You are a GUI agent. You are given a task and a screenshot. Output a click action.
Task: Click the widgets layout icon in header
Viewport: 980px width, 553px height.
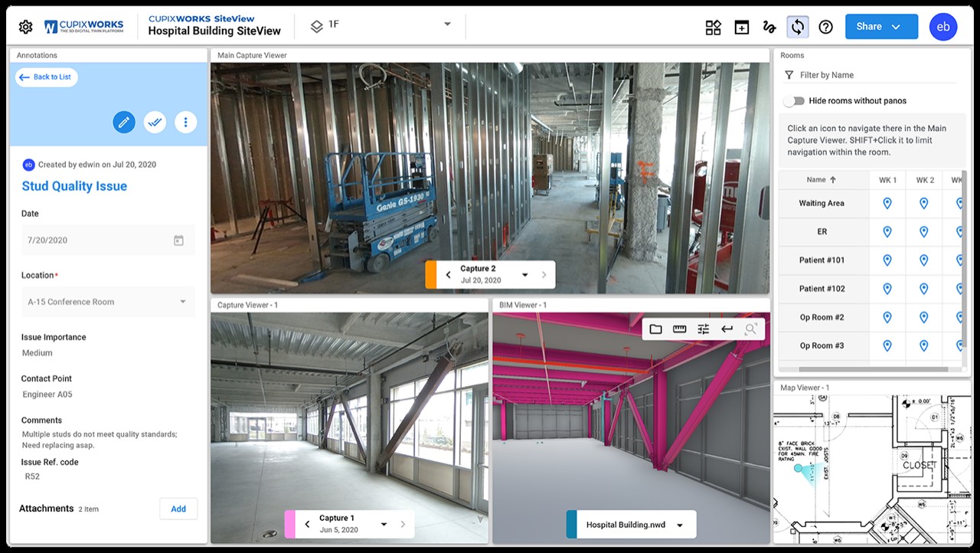(x=713, y=28)
